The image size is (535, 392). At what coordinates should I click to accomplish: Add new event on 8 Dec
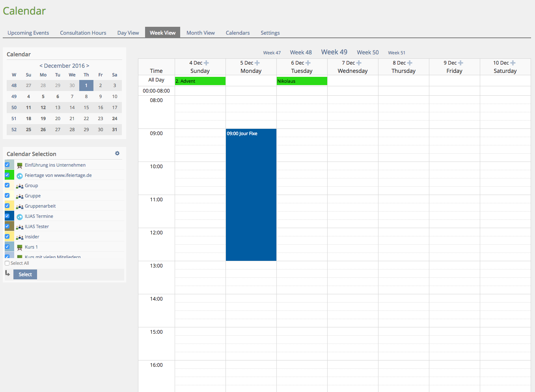(410, 63)
